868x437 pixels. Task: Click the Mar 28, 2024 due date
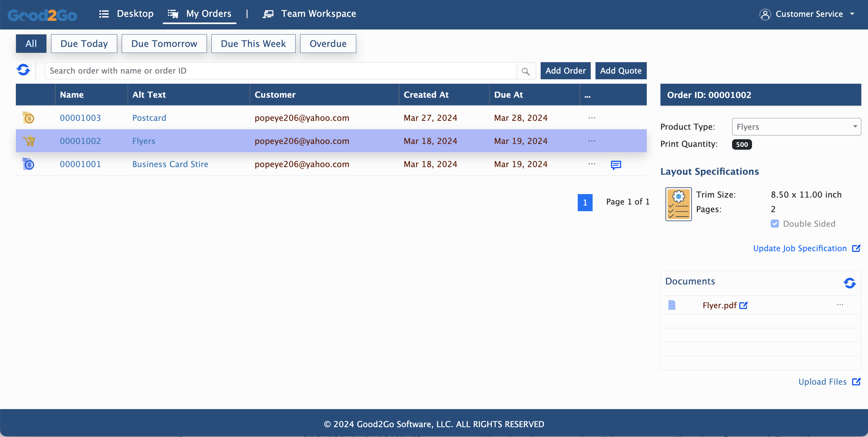tap(521, 118)
